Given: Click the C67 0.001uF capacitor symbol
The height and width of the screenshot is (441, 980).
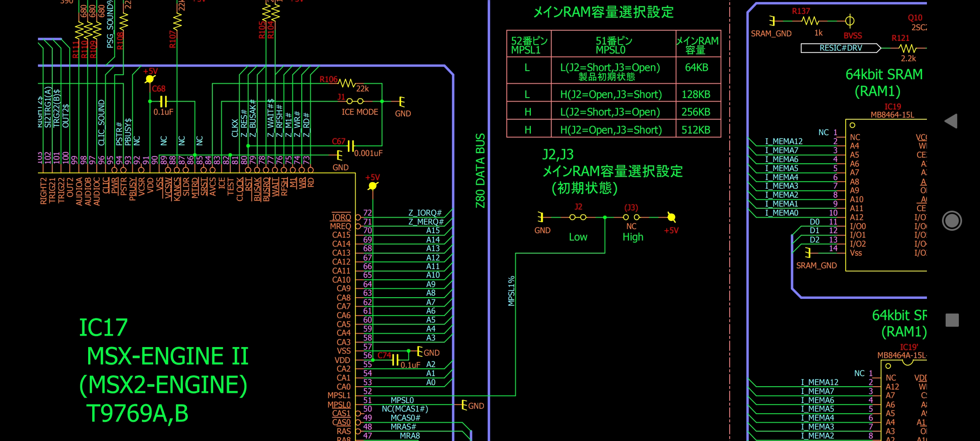Looking at the screenshot, I should tap(350, 146).
